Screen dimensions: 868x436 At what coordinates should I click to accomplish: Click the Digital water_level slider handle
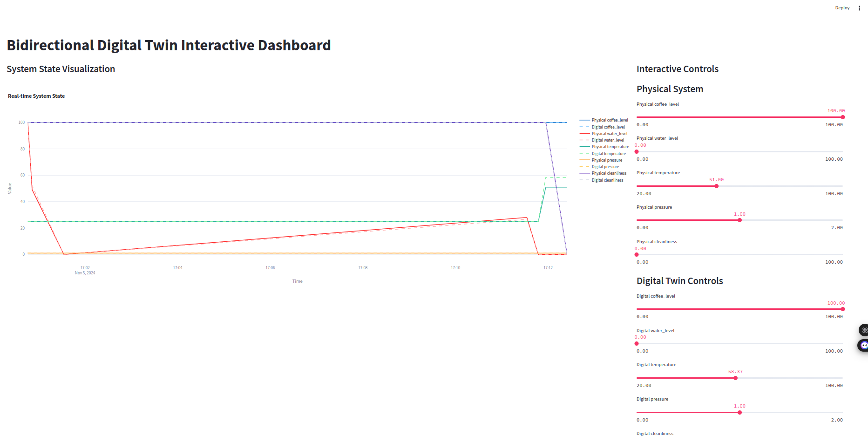(637, 344)
